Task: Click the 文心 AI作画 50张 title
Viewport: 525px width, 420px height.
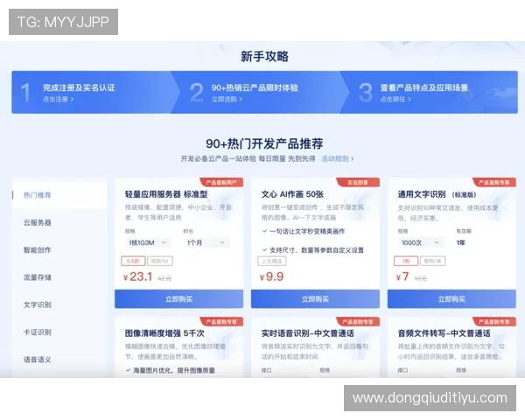Action: (292, 194)
